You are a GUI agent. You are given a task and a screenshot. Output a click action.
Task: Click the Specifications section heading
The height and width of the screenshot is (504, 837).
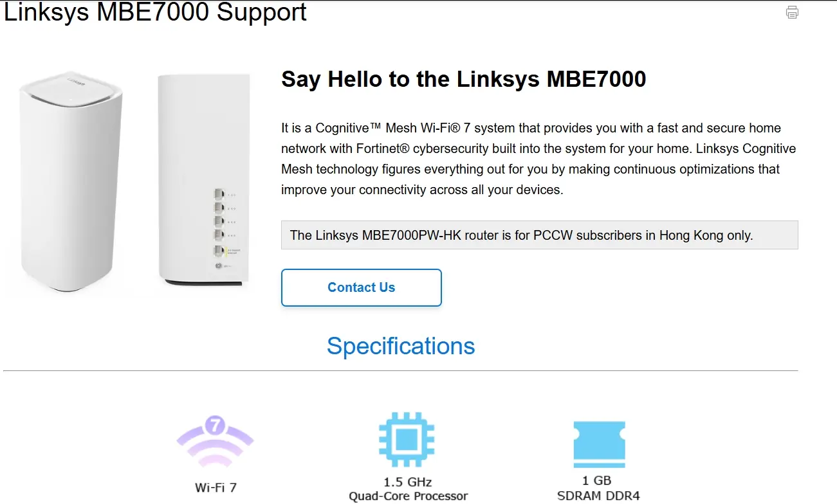pyautogui.click(x=400, y=346)
